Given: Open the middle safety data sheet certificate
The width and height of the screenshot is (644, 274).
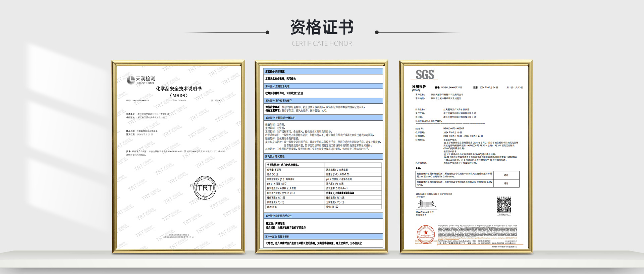Looking at the screenshot, I should [x=321, y=157].
